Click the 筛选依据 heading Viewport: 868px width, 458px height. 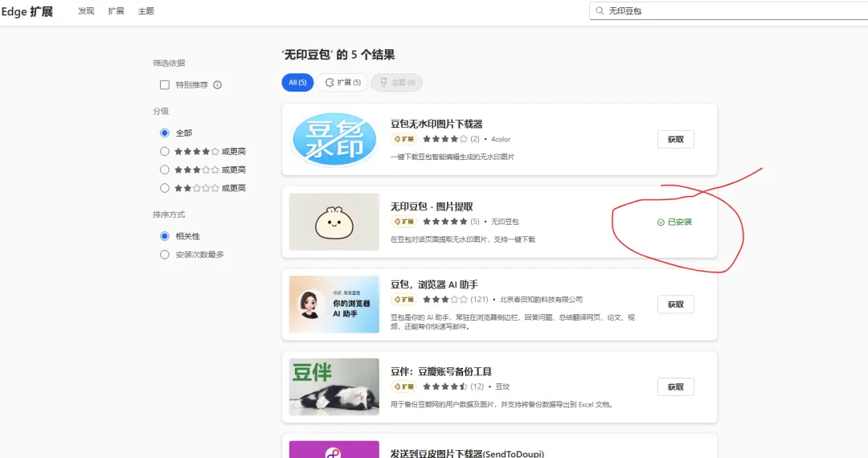[169, 63]
